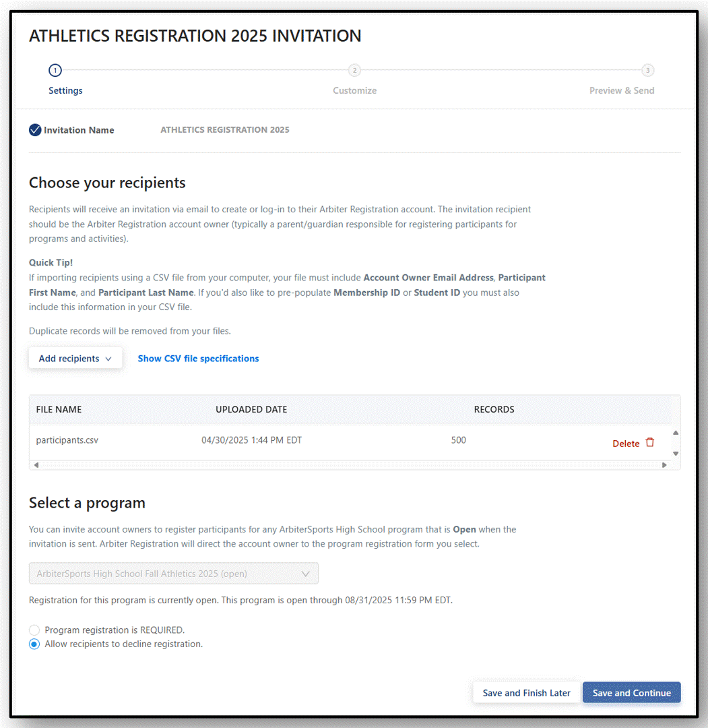Click the trash can icon for participants.csv
Viewport: 708px width, 728px height.
[x=650, y=442]
